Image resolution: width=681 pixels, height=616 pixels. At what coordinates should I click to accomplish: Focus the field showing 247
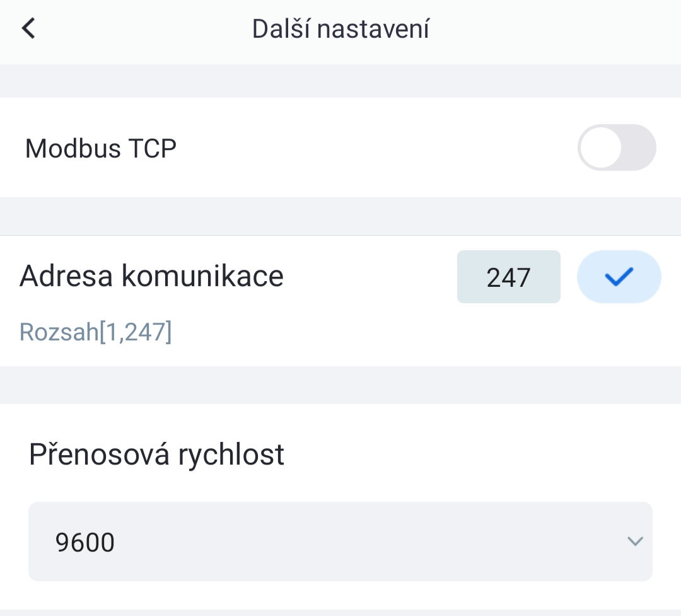(x=508, y=277)
